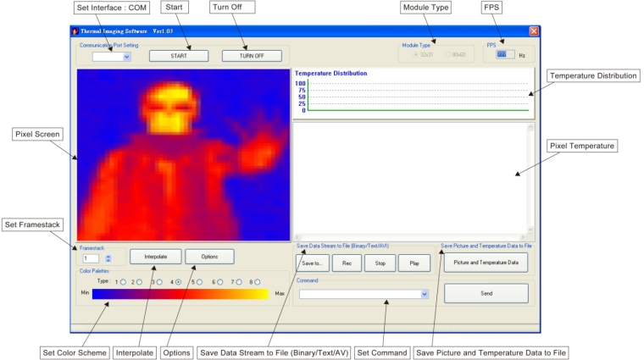
Task: Click Picture and Temperature Data button
Action: tap(486, 263)
